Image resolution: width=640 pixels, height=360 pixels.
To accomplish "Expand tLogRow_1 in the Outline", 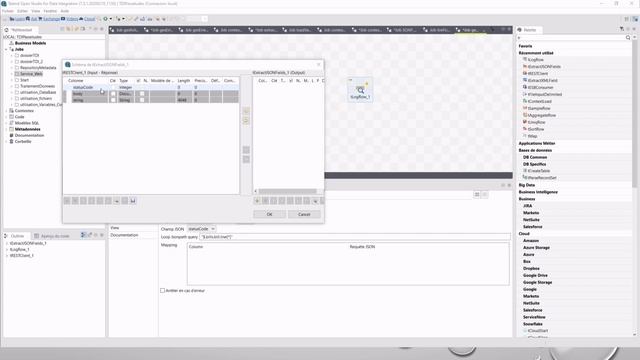I will tap(7, 249).
